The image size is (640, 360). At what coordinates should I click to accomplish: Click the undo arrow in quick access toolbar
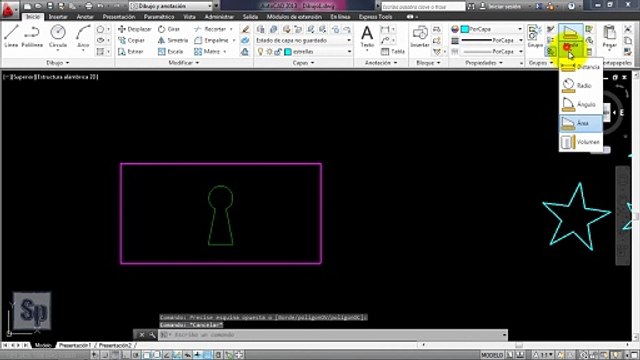[100, 6]
